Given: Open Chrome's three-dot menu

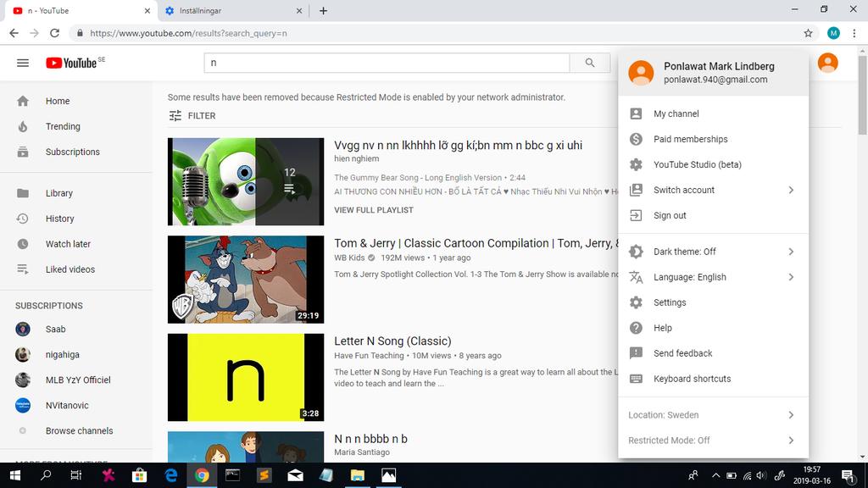Looking at the screenshot, I should [x=854, y=33].
